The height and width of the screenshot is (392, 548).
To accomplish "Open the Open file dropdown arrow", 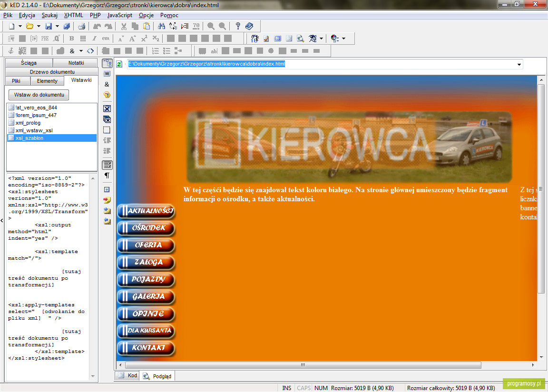I will pyautogui.click(x=39, y=26).
